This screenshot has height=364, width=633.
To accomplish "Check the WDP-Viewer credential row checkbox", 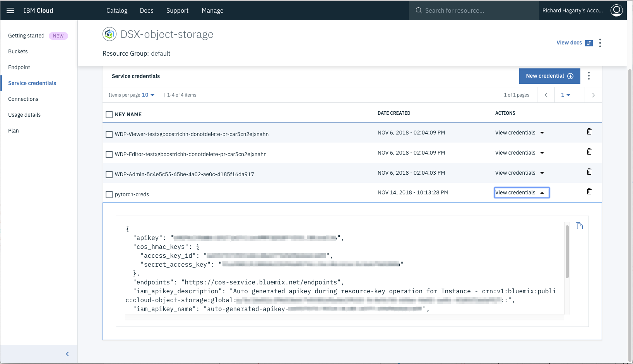I will click(109, 134).
